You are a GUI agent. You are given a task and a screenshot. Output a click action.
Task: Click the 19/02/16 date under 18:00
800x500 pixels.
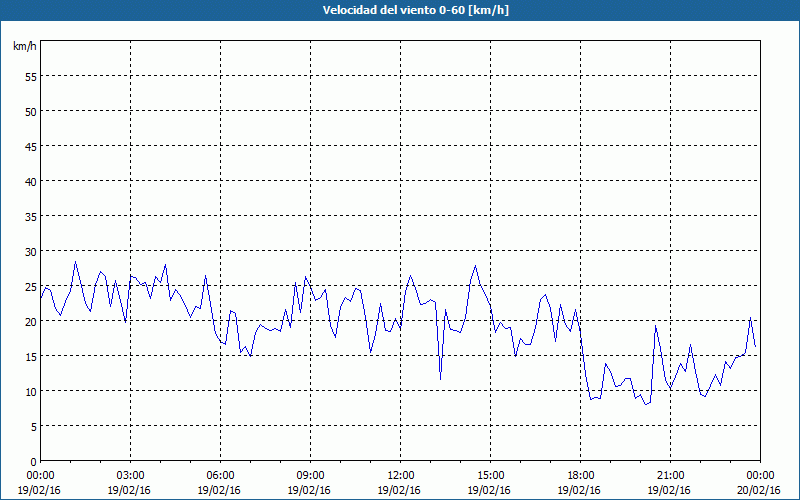click(x=580, y=490)
